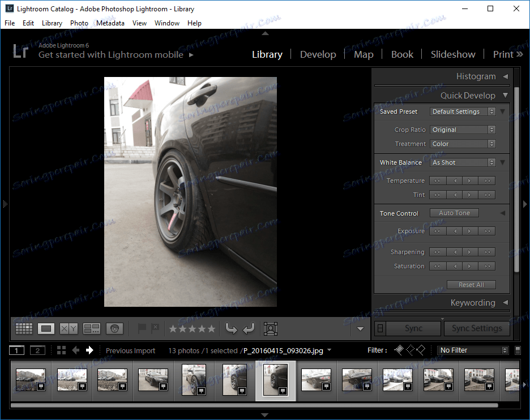Collapse the Saved Preset section
This screenshot has height=420, width=530.
tap(503, 112)
